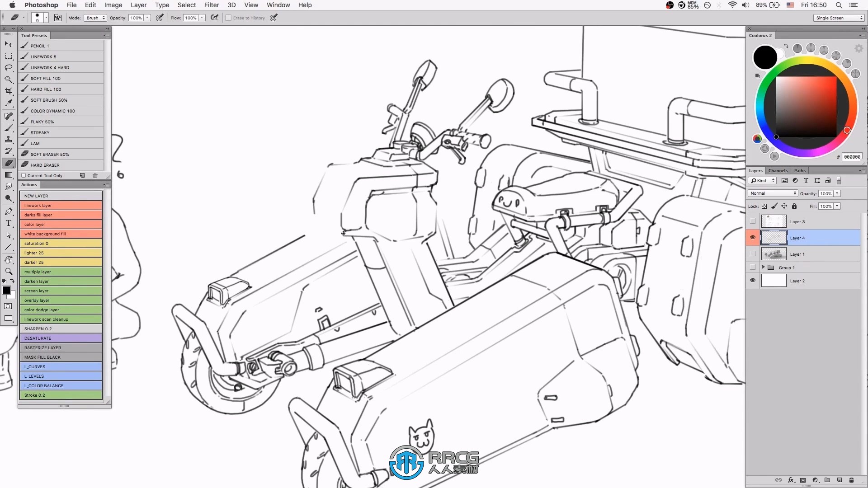The height and width of the screenshot is (488, 868).
Task: Show Layer 3 visibility
Action: (753, 221)
